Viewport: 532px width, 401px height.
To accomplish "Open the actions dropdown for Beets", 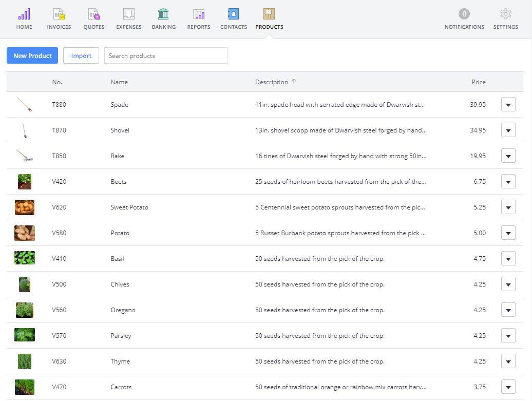I will click(x=508, y=181).
